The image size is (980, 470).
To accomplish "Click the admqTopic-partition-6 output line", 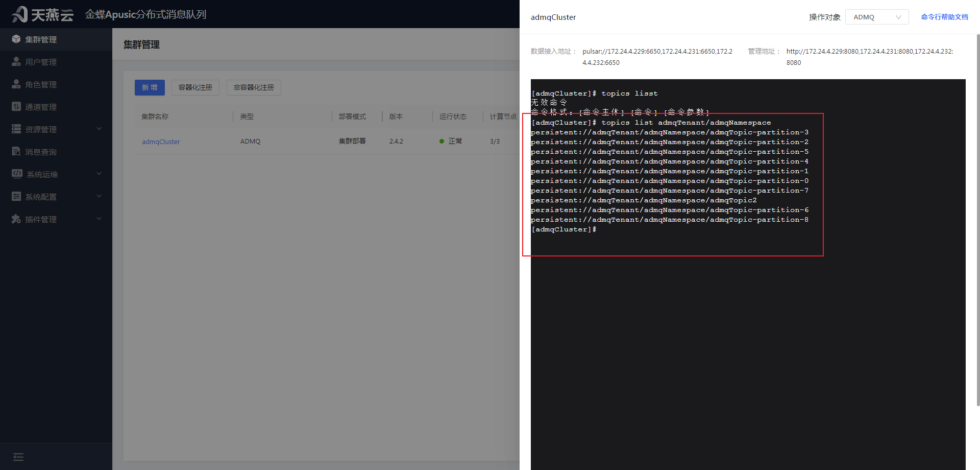I will (x=670, y=210).
